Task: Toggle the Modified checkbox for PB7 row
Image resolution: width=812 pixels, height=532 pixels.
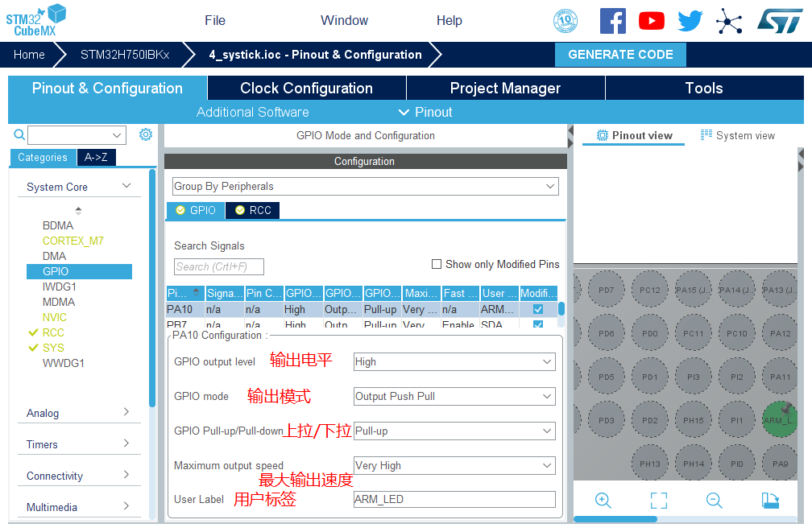Action: tap(537, 324)
